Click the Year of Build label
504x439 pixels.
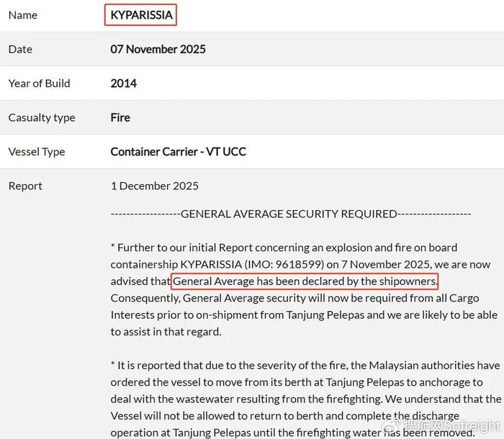coord(39,83)
